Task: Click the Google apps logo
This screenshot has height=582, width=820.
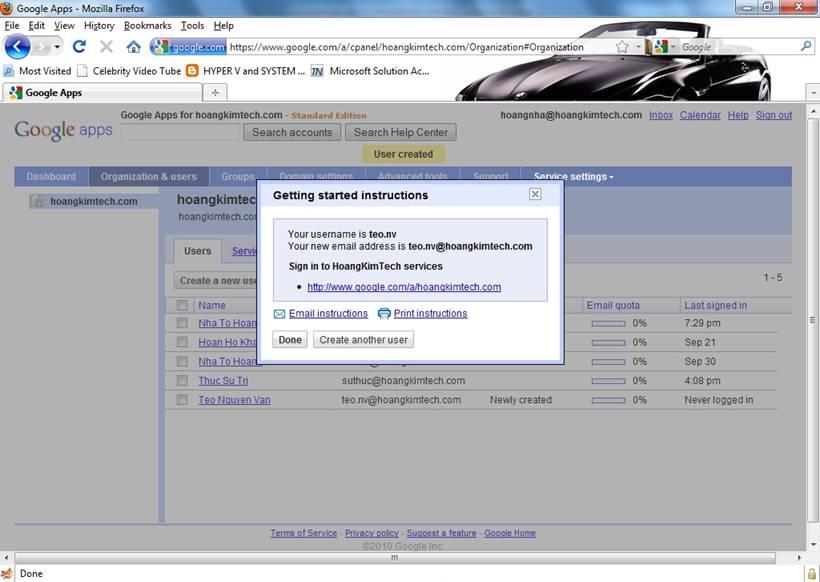Action: (63, 130)
